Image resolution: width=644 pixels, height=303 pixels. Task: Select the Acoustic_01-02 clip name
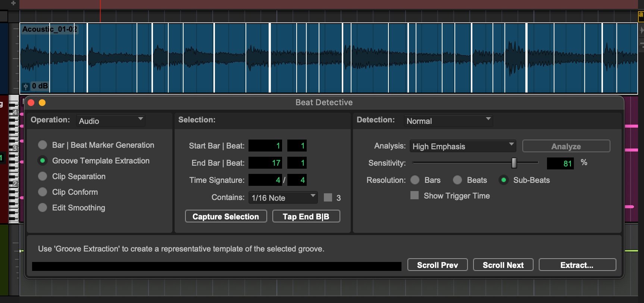[x=50, y=29]
